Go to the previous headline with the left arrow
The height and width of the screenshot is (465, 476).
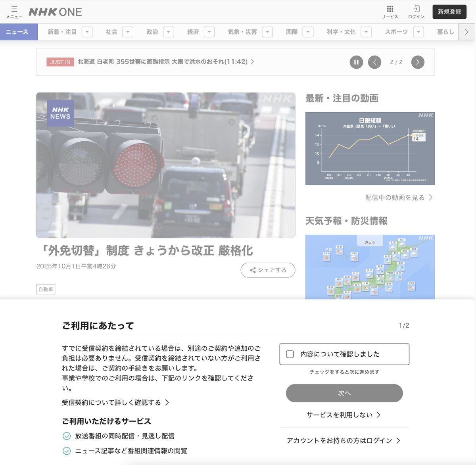tap(374, 62)
